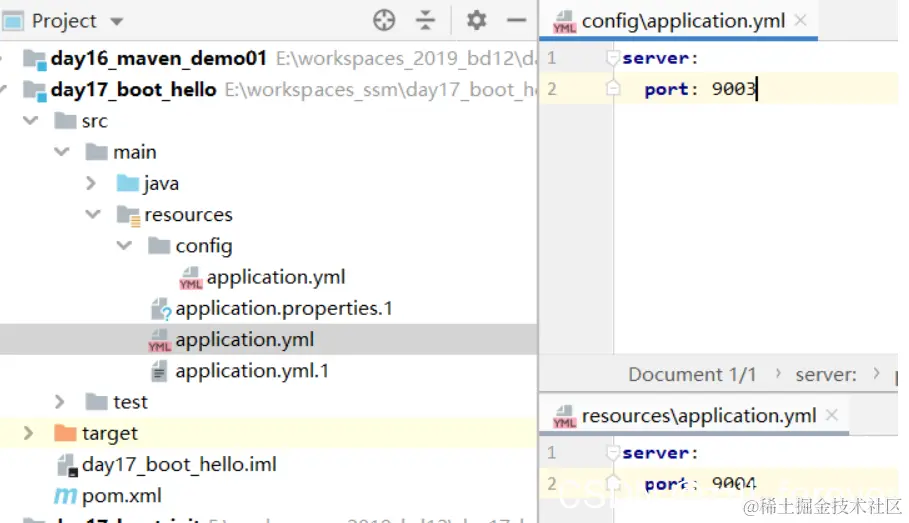
Task: Hide the Project tool window with minus icon
Action: (x=516, y=20)
